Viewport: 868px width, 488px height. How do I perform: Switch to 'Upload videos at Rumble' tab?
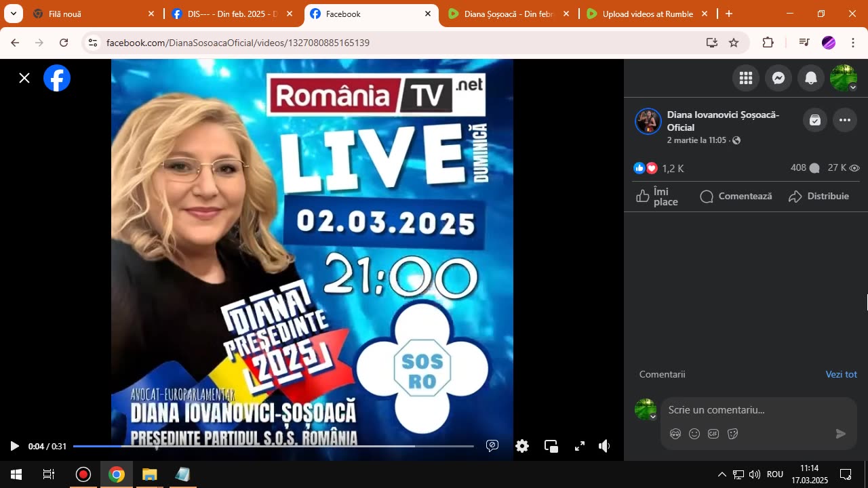(x=648, y=14)
